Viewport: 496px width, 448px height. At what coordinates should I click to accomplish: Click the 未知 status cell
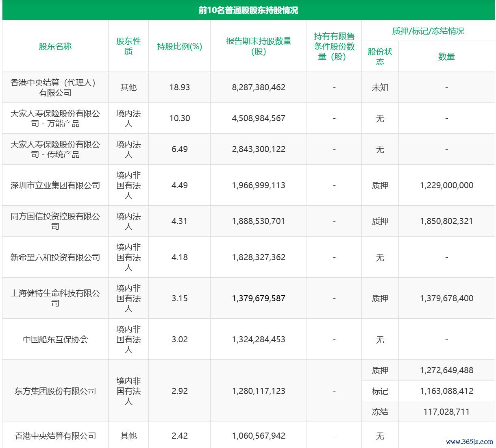380,87
